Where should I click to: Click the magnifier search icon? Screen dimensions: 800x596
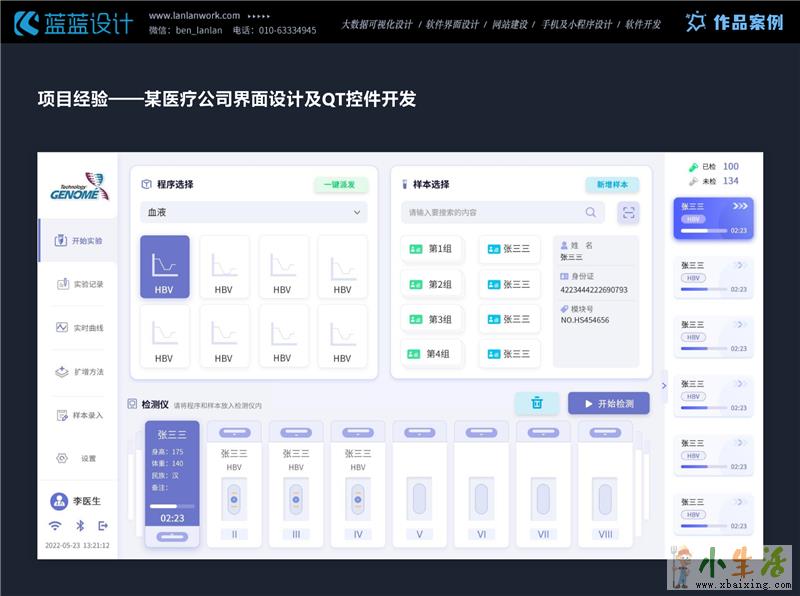591,212
